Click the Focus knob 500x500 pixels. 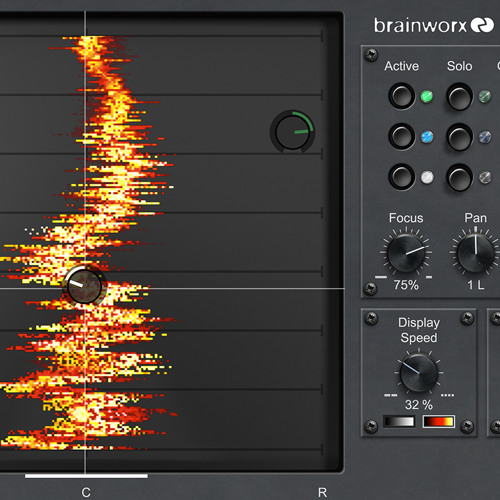pos(406,252)
